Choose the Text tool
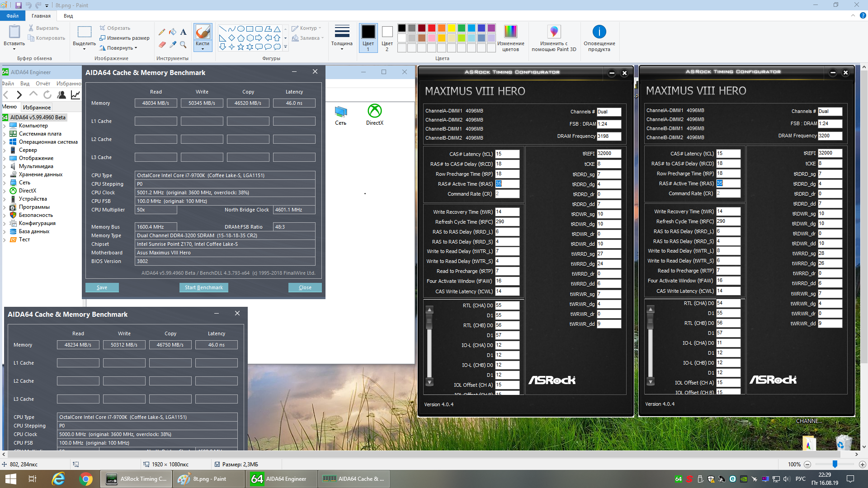Viewport: 868px width, 488px height. coord(183,32)
